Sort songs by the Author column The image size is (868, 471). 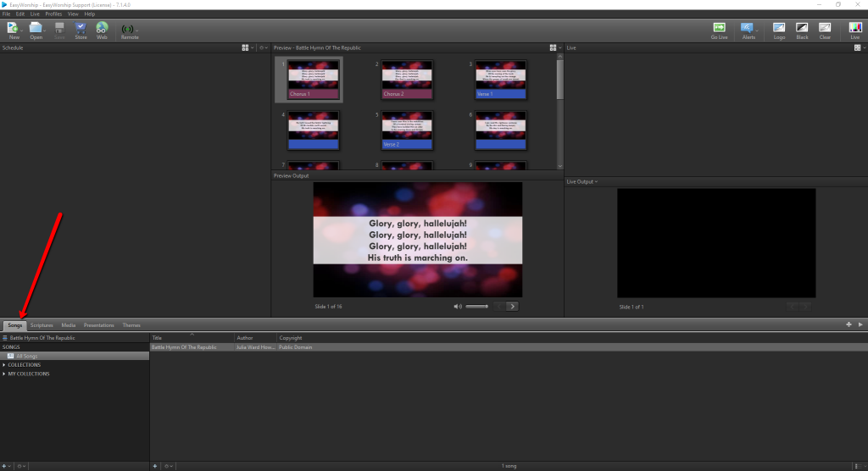(x=255, y=338)
